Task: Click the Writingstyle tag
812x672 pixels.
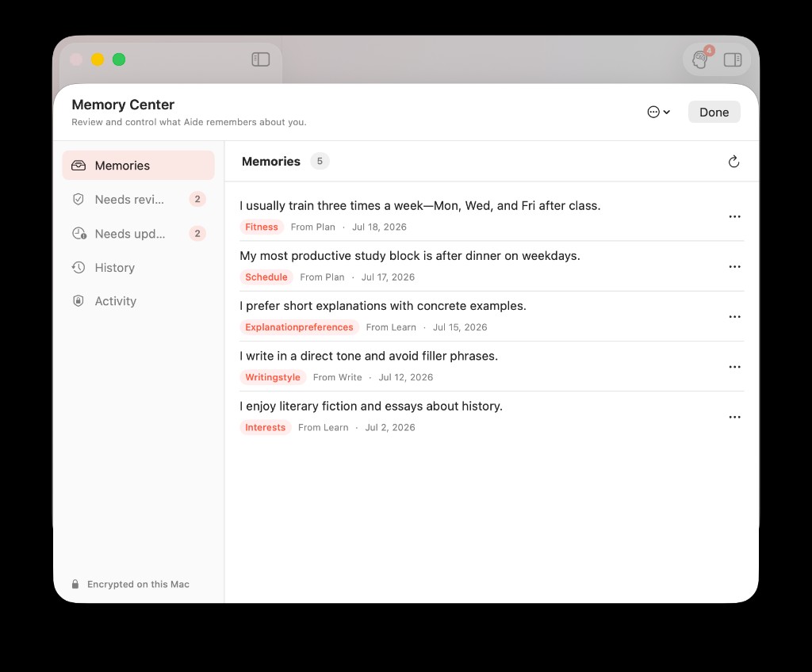Action: 273,377
